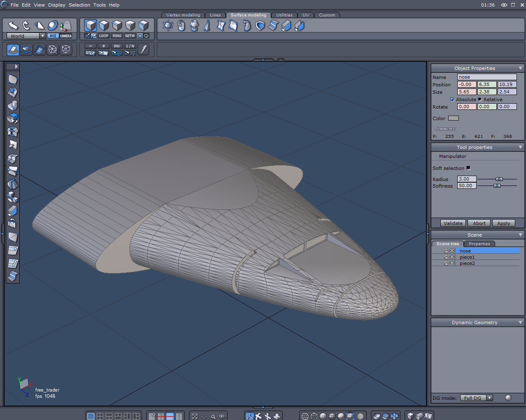Select wireframe globe display mode

point(305,416)
